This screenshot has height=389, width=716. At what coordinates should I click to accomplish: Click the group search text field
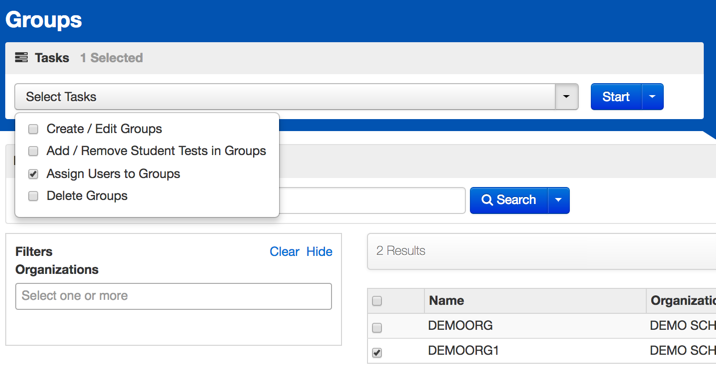pos(372,200)
